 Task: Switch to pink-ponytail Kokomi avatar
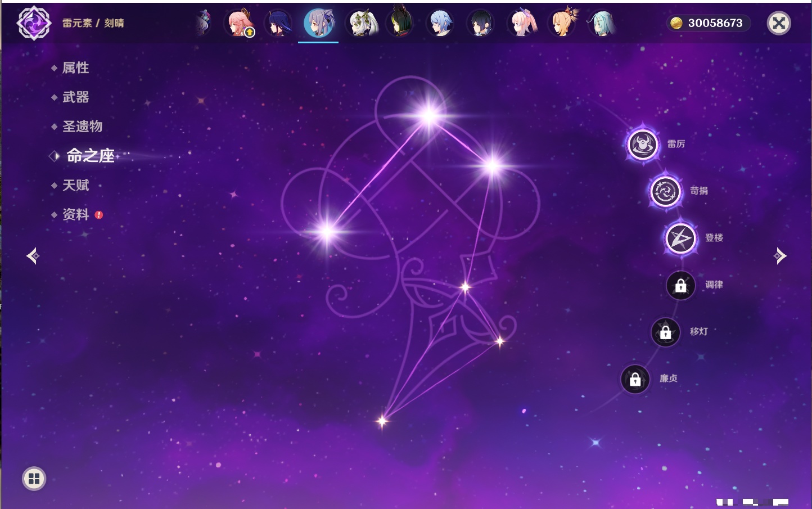(521, 23)
